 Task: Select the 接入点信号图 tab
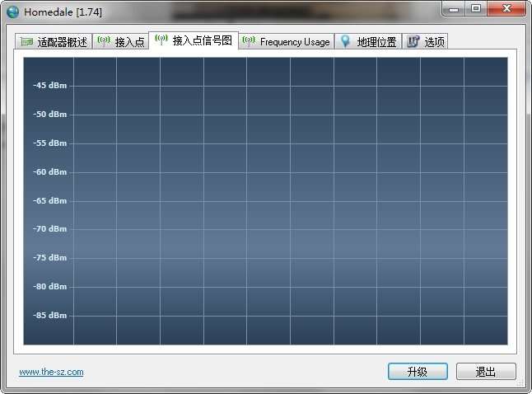(194, 40)
